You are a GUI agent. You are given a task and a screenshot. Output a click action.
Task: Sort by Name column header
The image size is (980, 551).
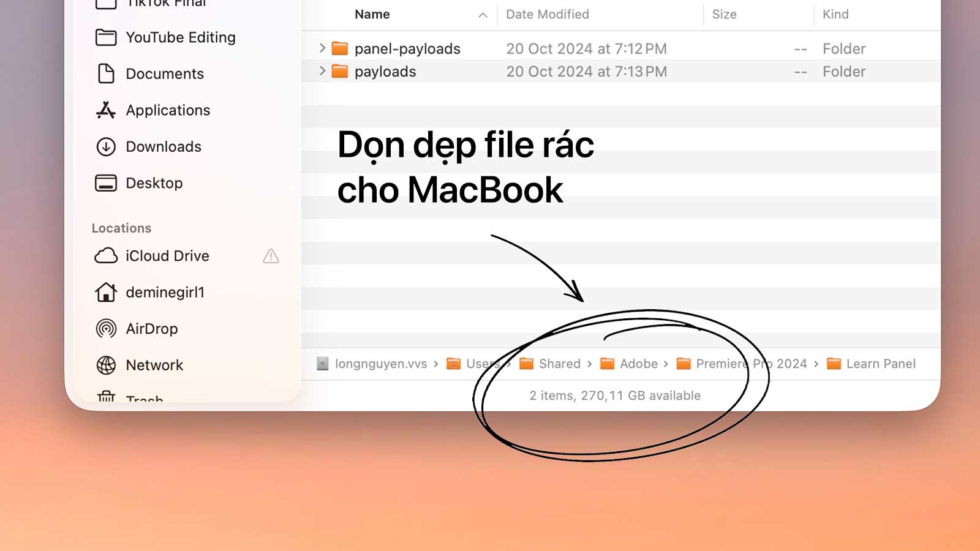coord(372,15)
